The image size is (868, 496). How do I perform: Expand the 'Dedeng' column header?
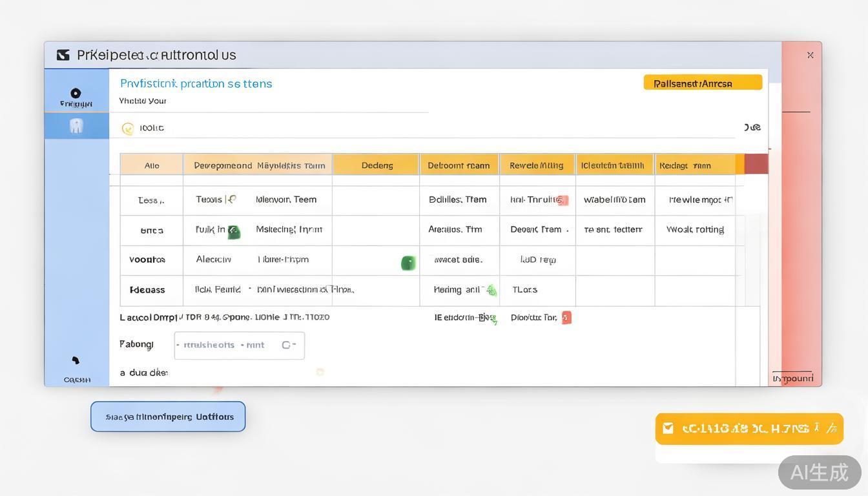(377, 165)
